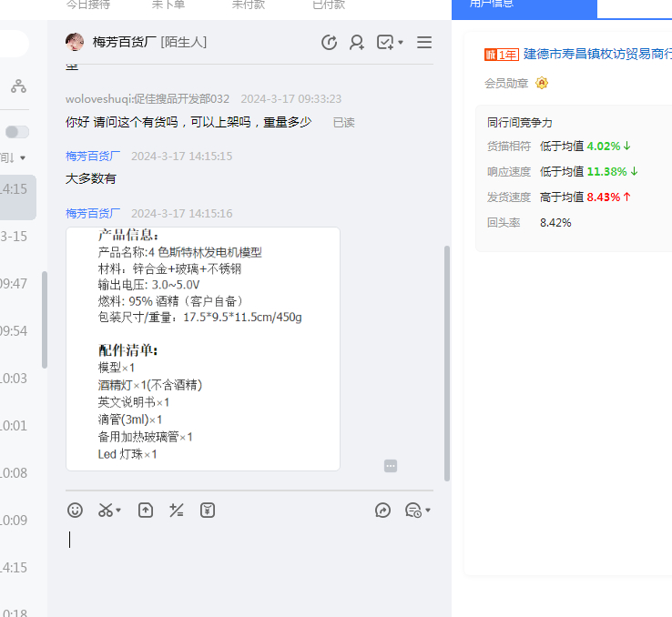Open chat history clock icon
This screenshot has height=617, width=672.
click(x=329, y=43)
